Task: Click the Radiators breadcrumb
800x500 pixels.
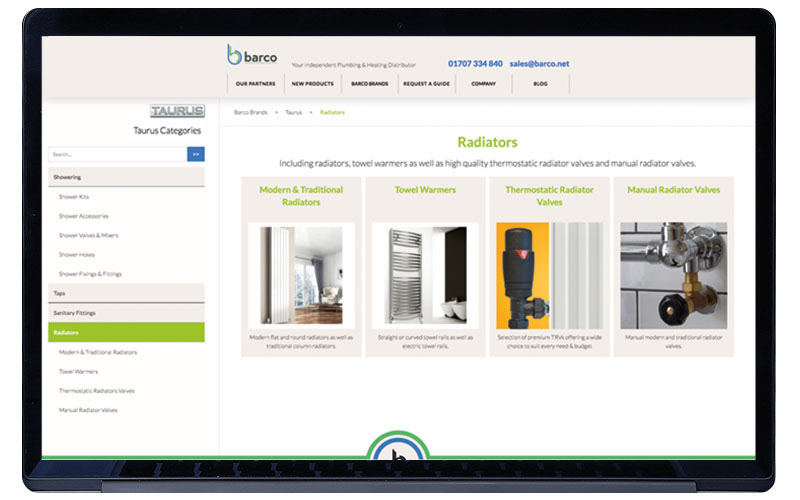Action: pyautogui.click(x=332, y=112)
